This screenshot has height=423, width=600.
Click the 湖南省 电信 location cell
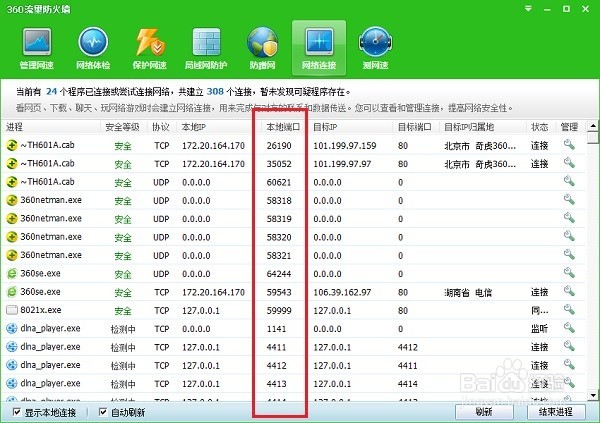(x=468, y=292)
